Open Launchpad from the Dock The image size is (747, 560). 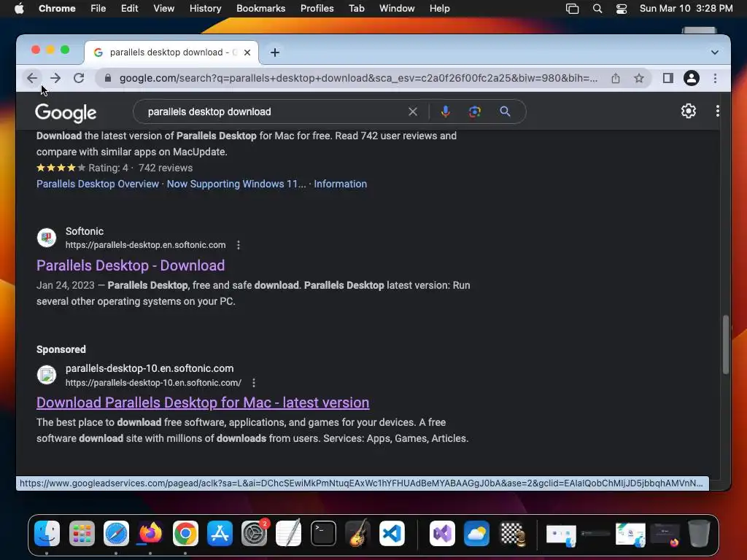pos(82,533)
